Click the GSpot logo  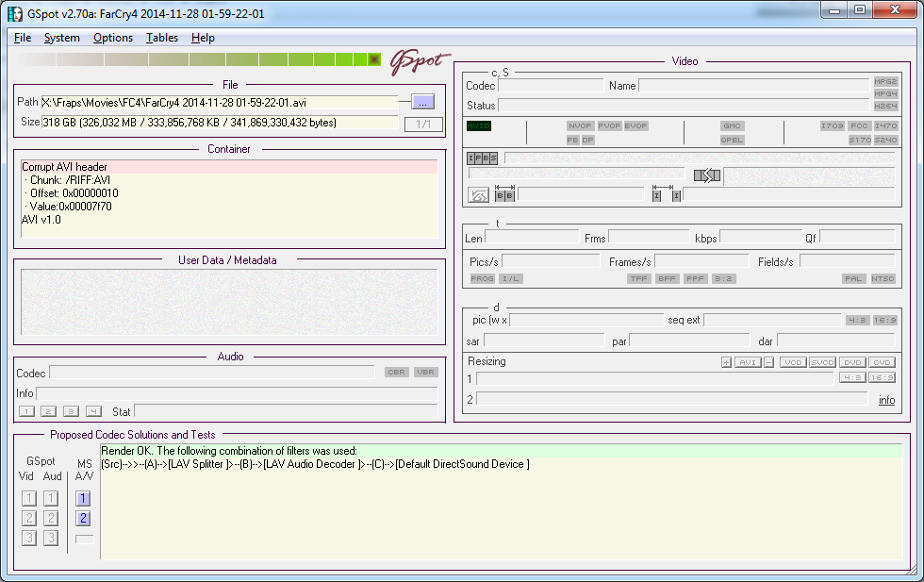[x=420, y=62]
